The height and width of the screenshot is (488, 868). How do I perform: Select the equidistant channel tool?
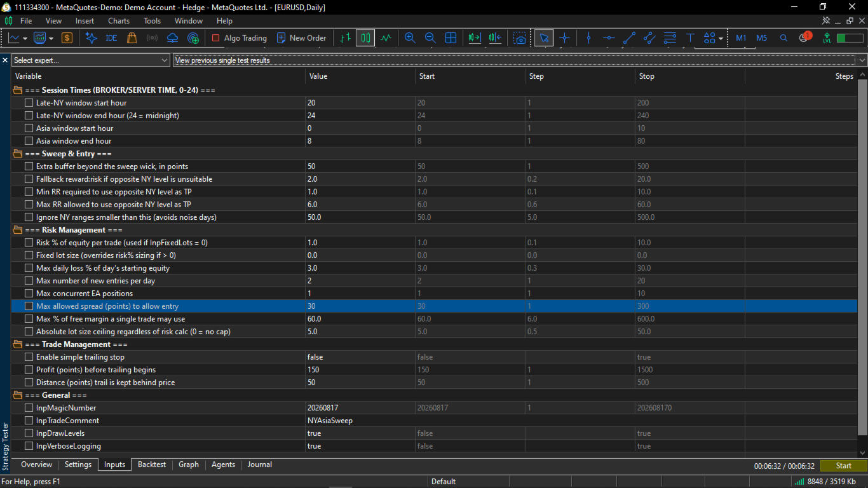pos(649,38)
